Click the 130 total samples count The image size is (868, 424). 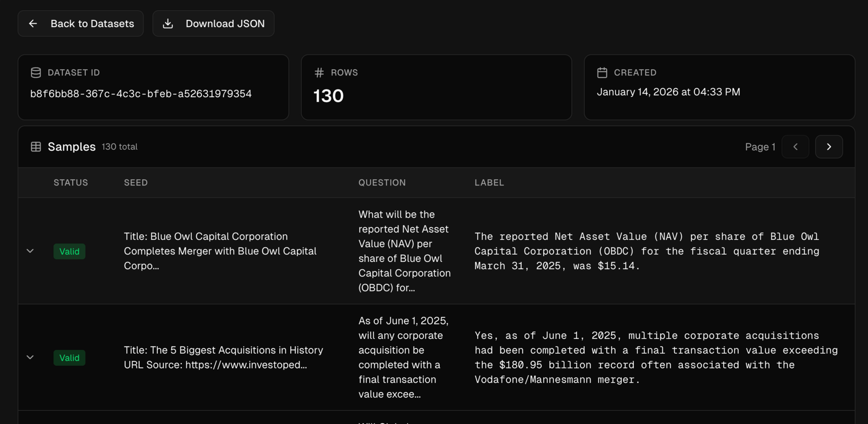[120, 147]
